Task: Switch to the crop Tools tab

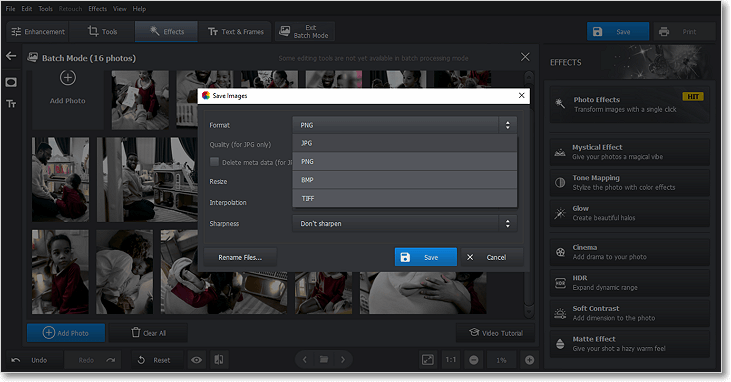Action: [102, 32]
